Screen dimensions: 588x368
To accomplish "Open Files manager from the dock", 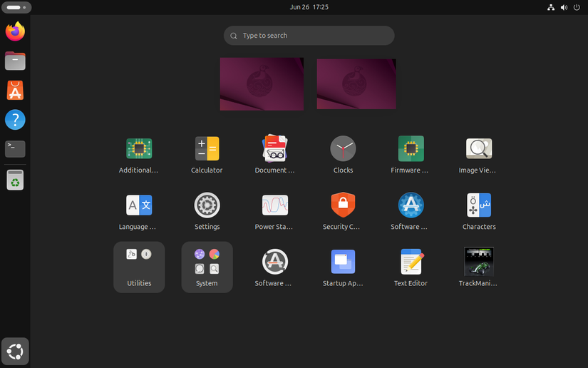I will (15, 61).
